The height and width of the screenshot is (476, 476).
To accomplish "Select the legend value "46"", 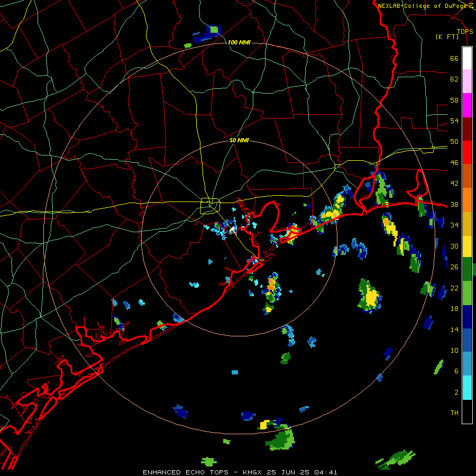I will click(454, 163).
